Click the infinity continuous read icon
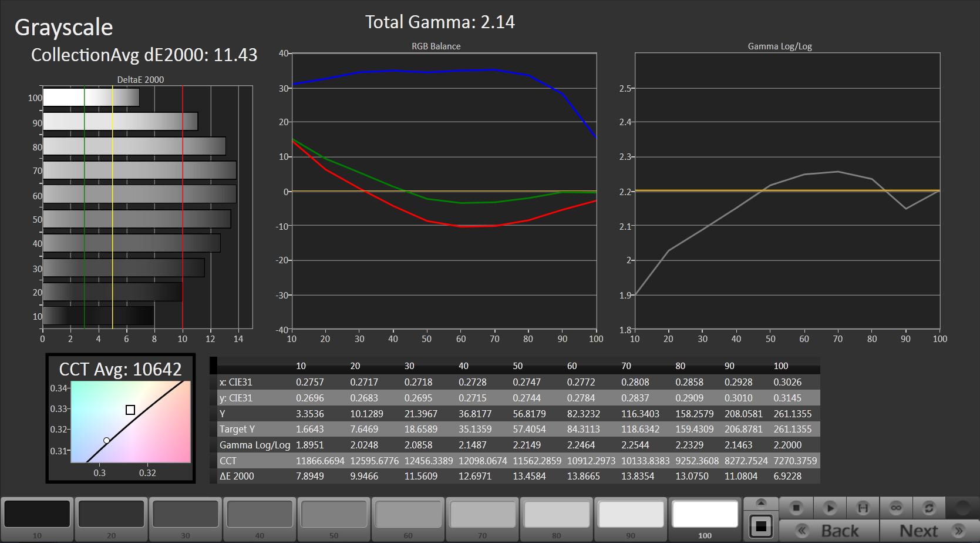Viewport: 980px width, 543px height. (895, 507)
